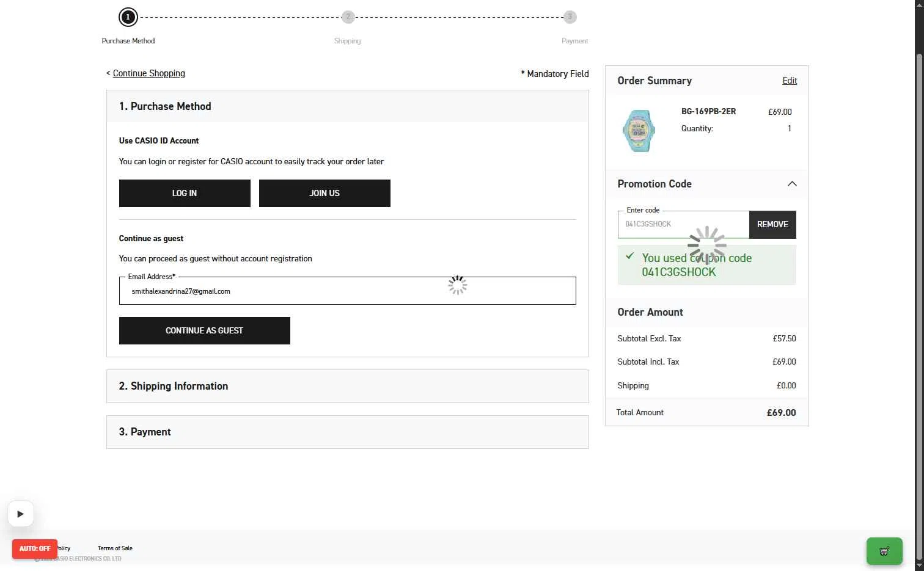Expand the 3. Payment section
This screenshot has height=571, width=924.
coord(347,432)
